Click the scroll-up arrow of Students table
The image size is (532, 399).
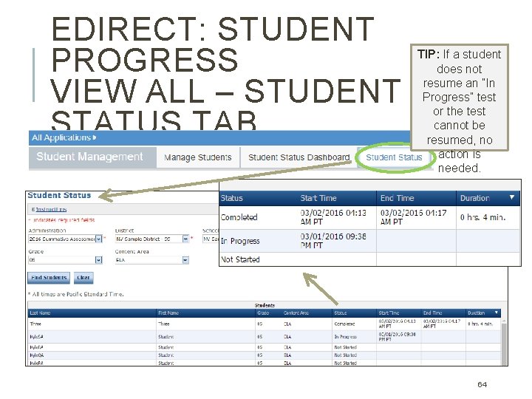click(504, 321)
